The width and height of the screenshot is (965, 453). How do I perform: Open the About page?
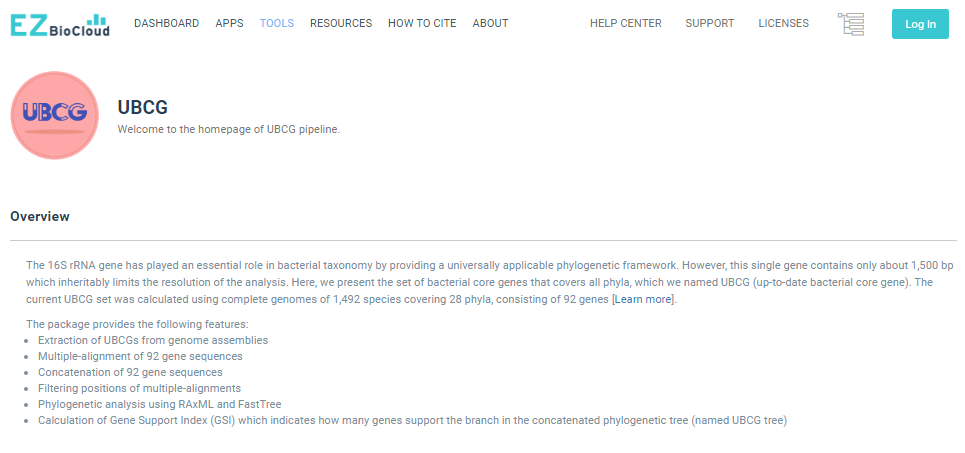(x=490, y=24)
